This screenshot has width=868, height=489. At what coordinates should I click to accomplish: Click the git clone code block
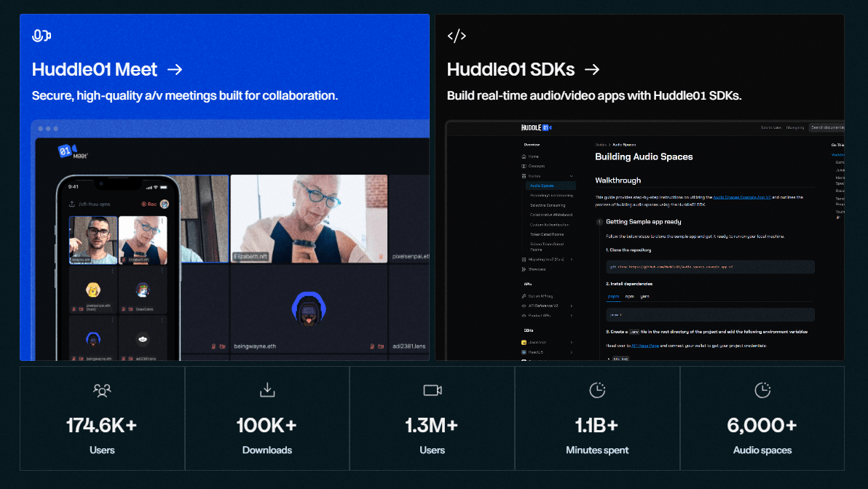tap(710, 266)
